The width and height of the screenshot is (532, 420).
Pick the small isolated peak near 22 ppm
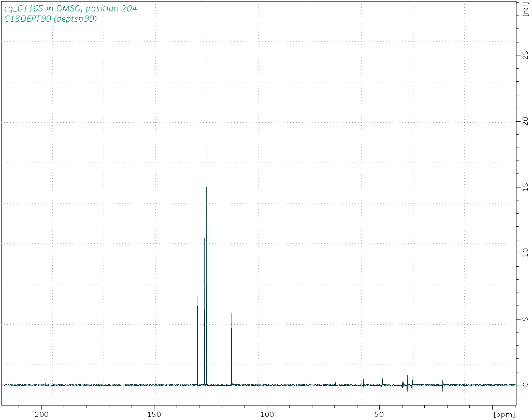[442, 386]
